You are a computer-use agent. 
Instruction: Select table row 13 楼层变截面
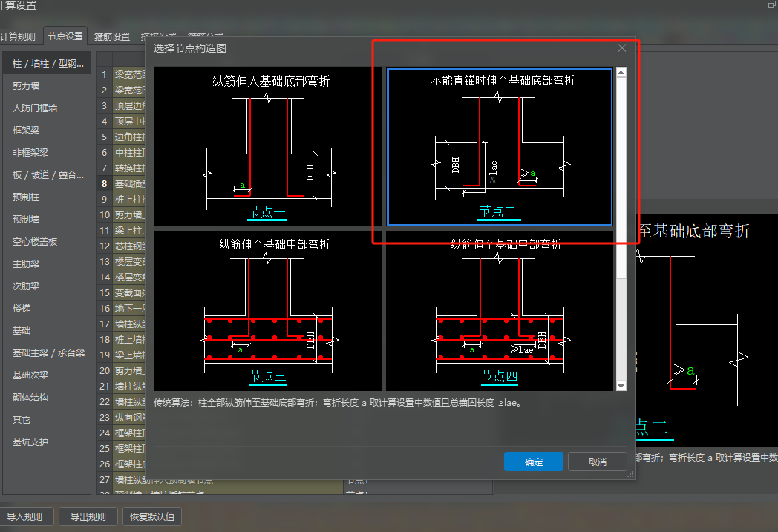pos(121,262)
